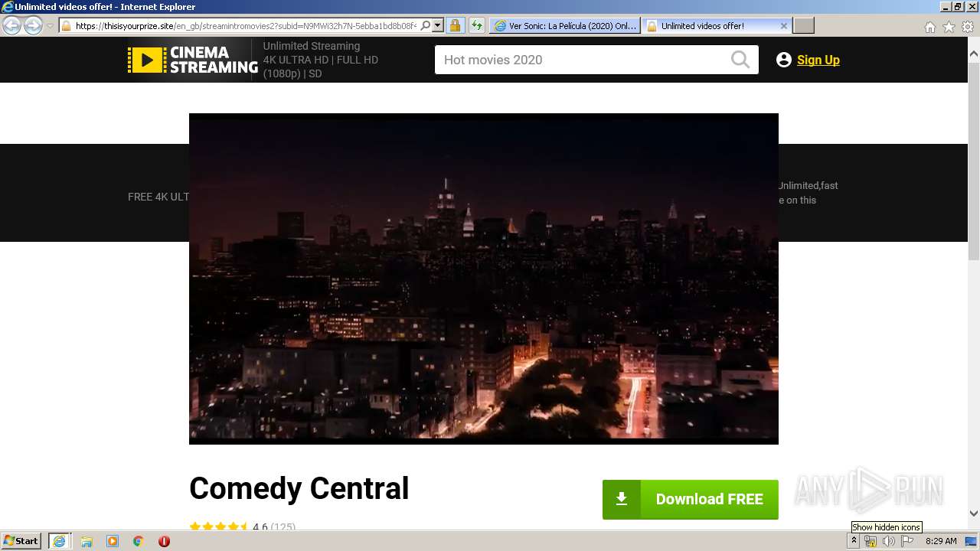
Task: Click the volume speaker icon in system tray
Action: coord(889,541)
